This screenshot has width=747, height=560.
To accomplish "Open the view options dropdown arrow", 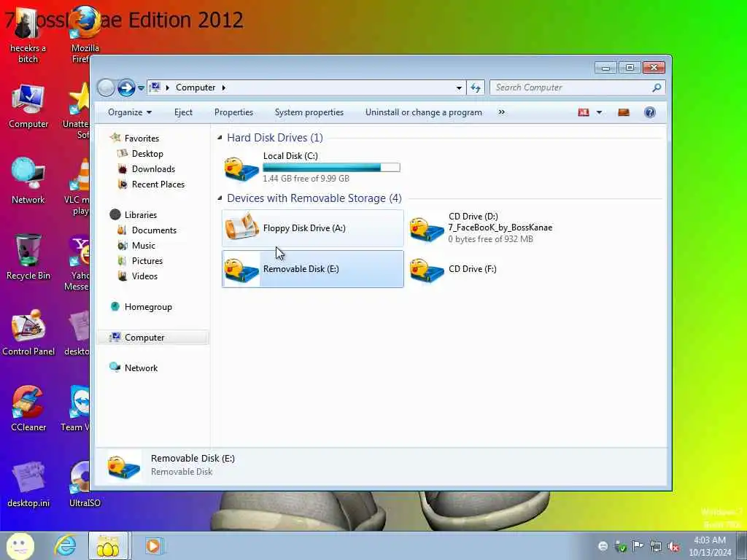I will coord(600,112).
